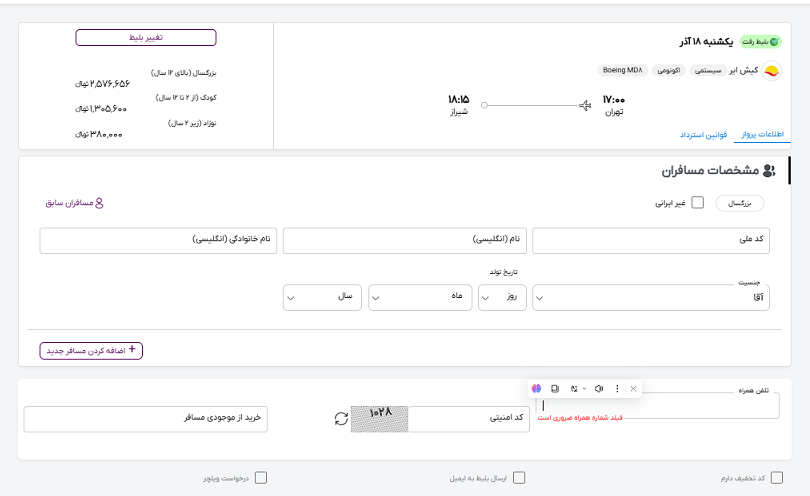Image resolution: width=810 pixels, height=496 pixels.
Task: Close the floating toolbar with X
Action: tap(633, 389)
